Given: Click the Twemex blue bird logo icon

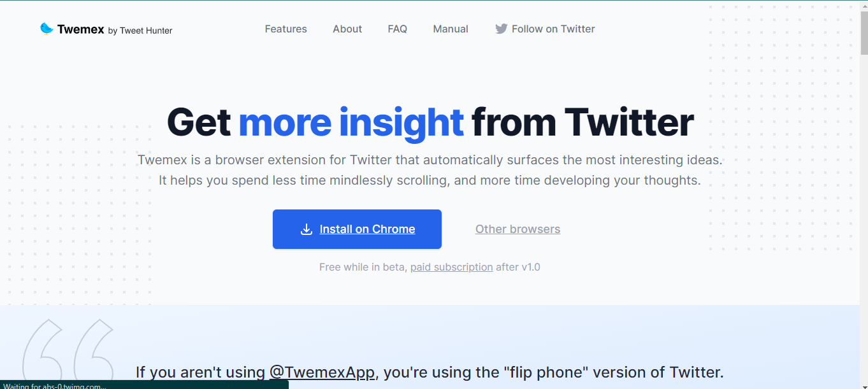Looking at the screenshot, I should (47, 29).
